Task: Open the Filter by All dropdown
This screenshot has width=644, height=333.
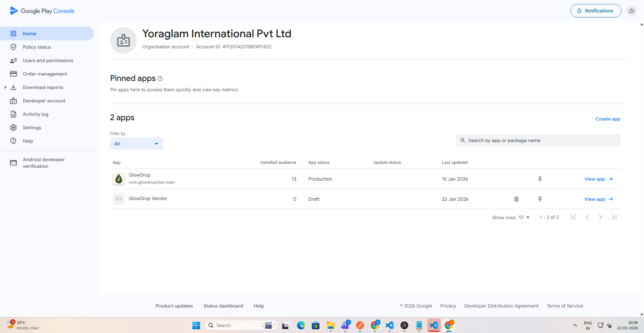Action: click(136, 144)
